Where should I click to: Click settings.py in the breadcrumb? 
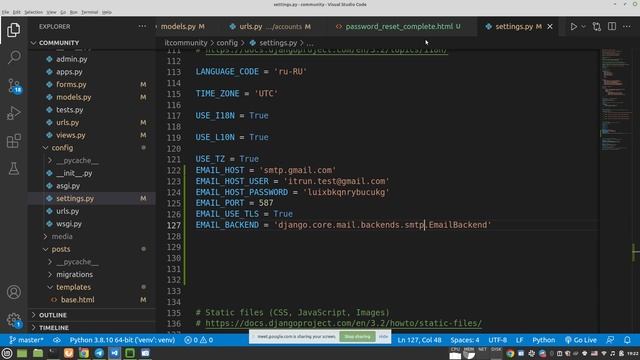tap(278, 43)
